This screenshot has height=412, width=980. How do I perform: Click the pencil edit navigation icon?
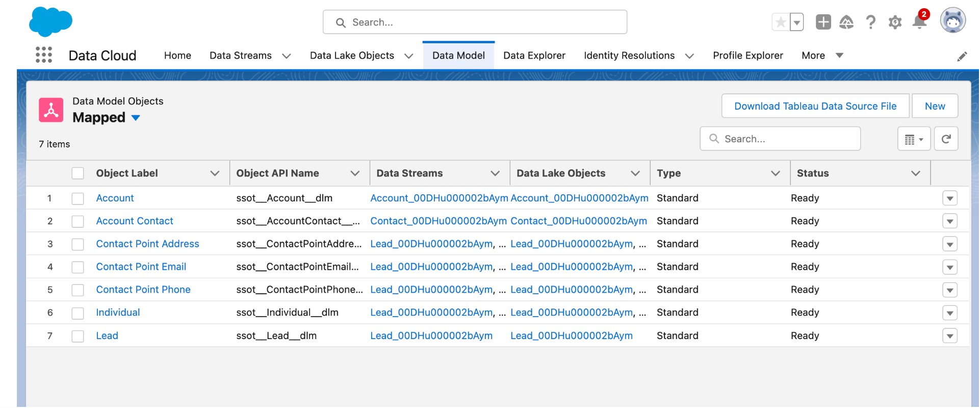point(962,56)
